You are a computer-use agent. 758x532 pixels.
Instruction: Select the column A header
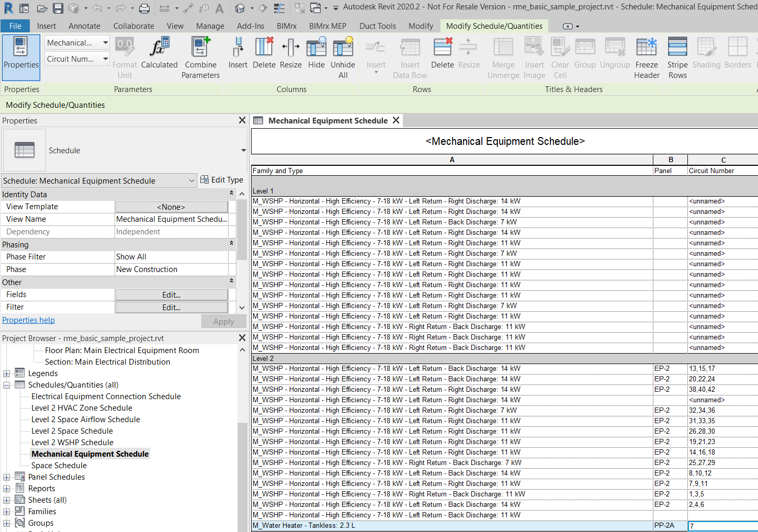pyautogui.click(x=452, y=160)
